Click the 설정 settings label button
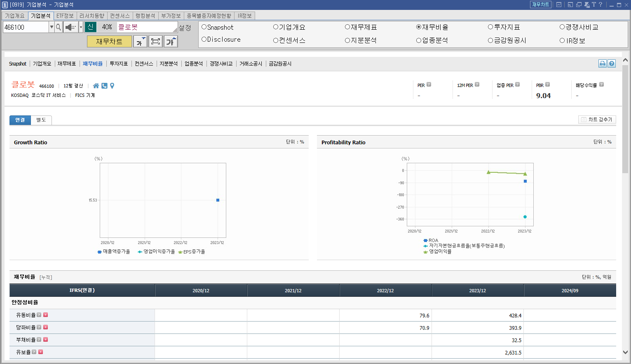This screenshot has height=364, width=631. pos(185,28)
